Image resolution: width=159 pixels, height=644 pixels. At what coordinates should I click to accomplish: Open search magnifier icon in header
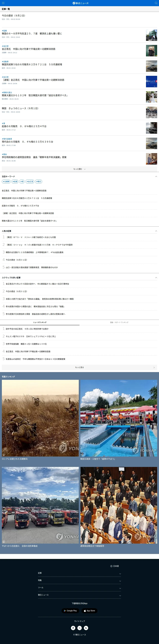156,3
